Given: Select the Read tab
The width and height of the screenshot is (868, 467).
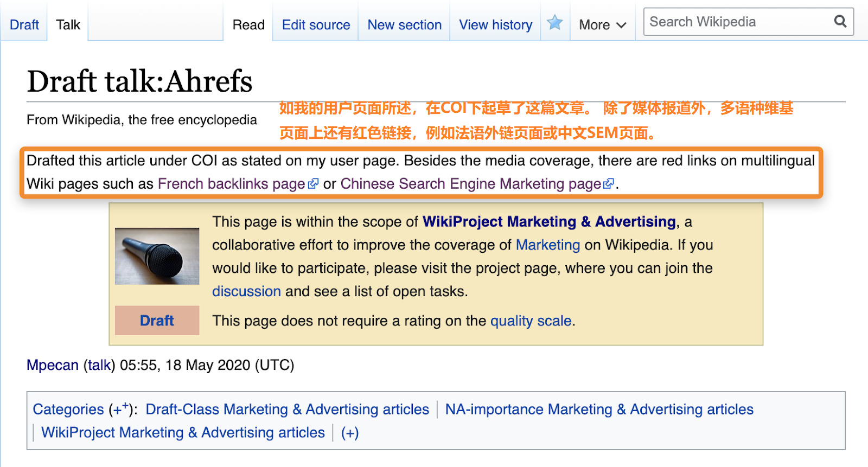Looking at the screenshot, I should point(248,25).
